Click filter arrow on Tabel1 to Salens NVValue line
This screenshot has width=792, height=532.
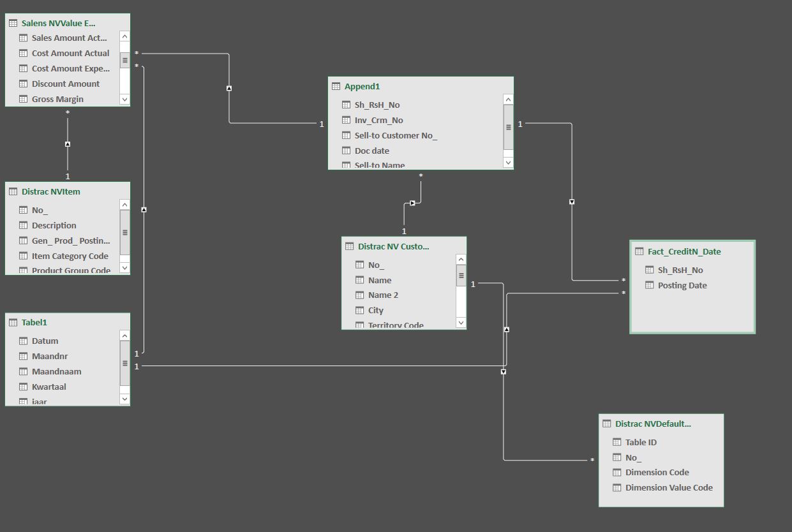tap(144, 209)
